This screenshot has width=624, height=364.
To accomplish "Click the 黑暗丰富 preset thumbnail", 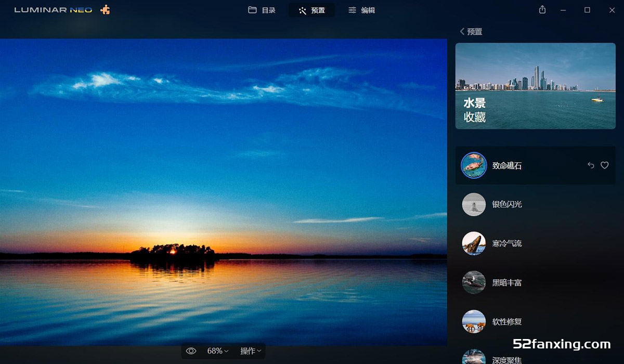I will [474, 282].
